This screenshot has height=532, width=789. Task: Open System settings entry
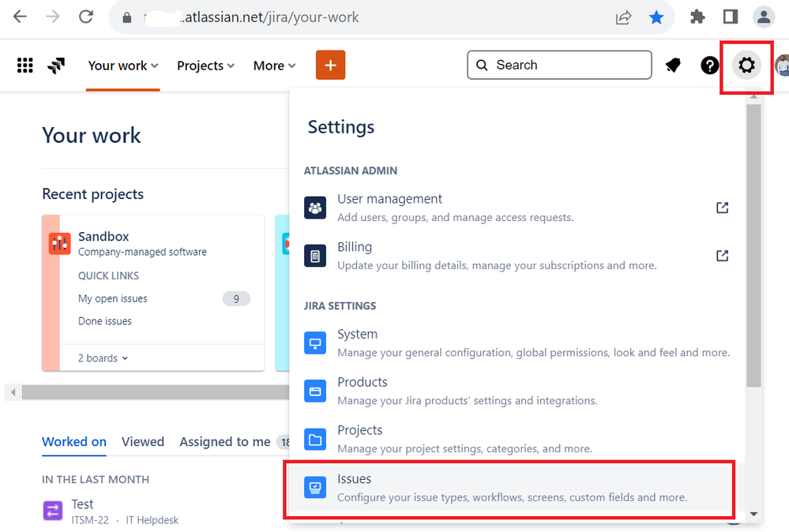[517, 343]
